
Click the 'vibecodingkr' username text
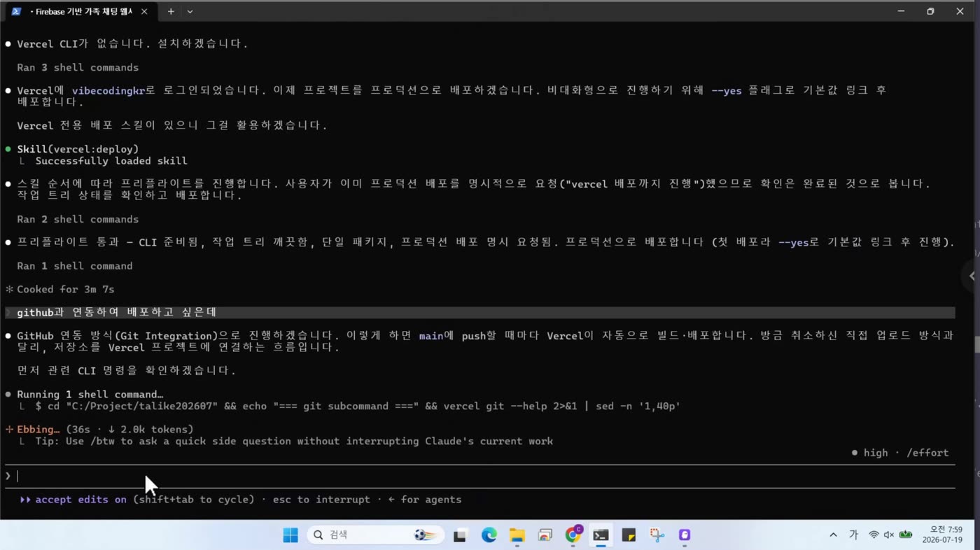click(x=108, y=91)
